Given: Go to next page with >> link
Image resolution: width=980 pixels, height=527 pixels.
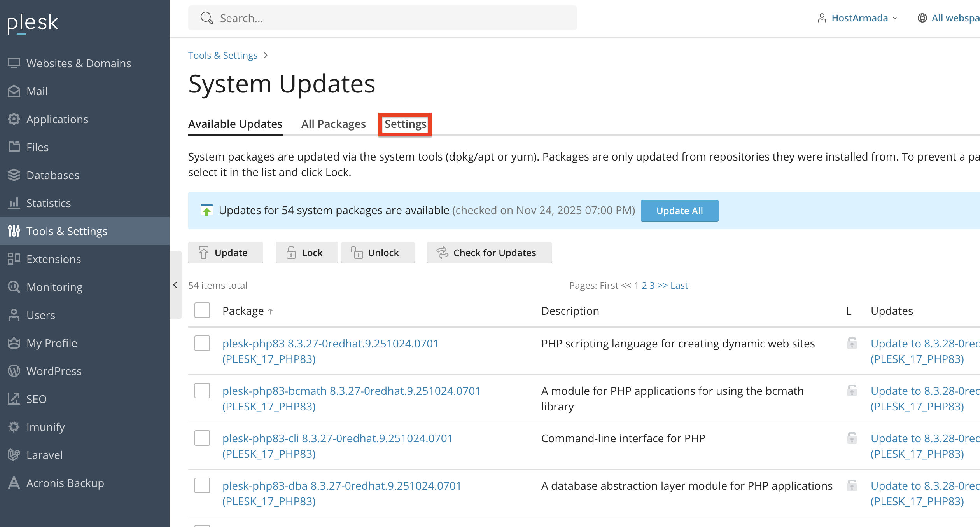Looking at the screenshot, I should pos(663,286).
